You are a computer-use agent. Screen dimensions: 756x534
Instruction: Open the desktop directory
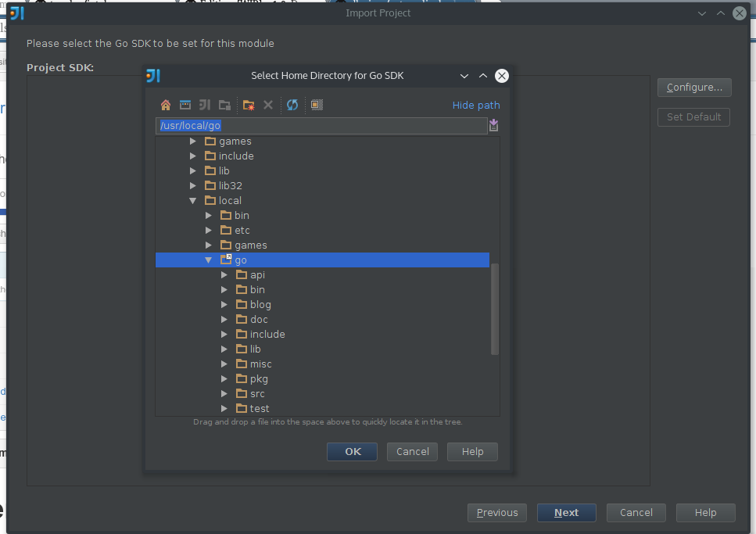(185, 105)
